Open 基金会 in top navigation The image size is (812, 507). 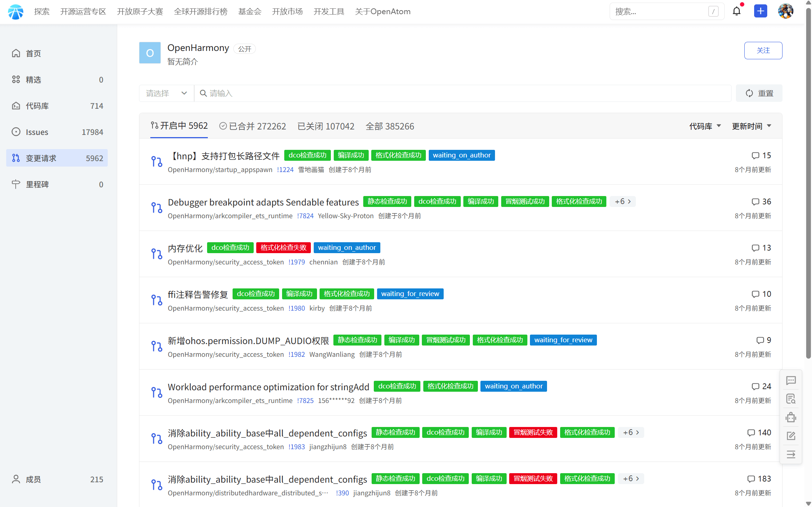(250, 12)
